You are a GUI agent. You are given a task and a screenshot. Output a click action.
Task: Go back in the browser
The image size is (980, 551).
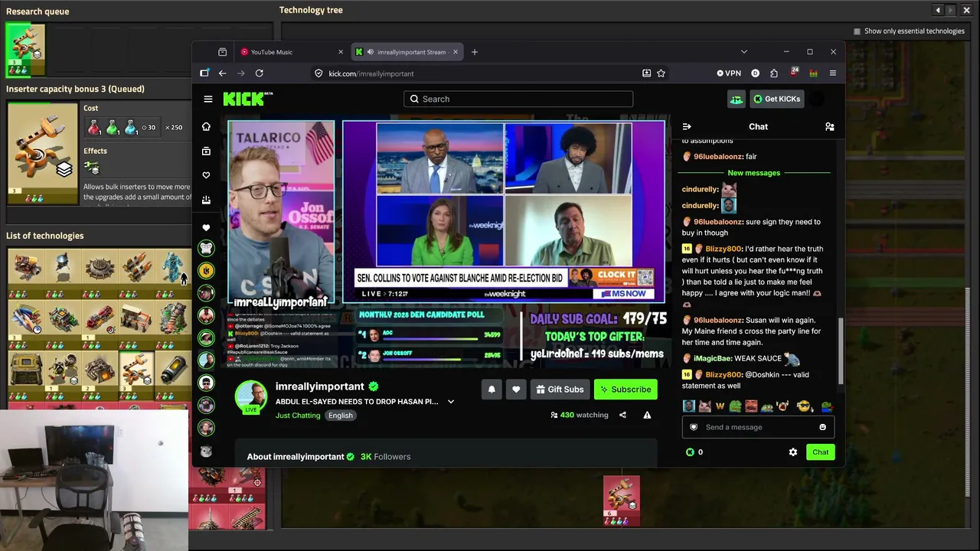click(222, 73)
